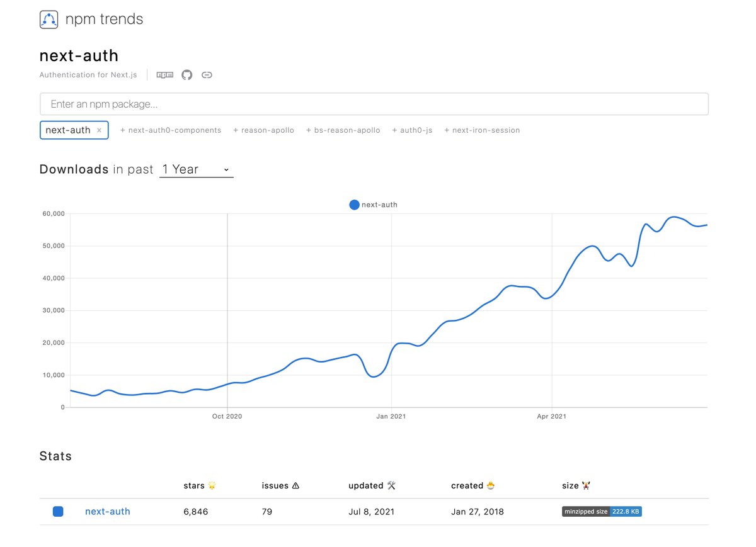Click the blue swatch beside next-auth row
The image size is (756, 547).
pos(58,512)
